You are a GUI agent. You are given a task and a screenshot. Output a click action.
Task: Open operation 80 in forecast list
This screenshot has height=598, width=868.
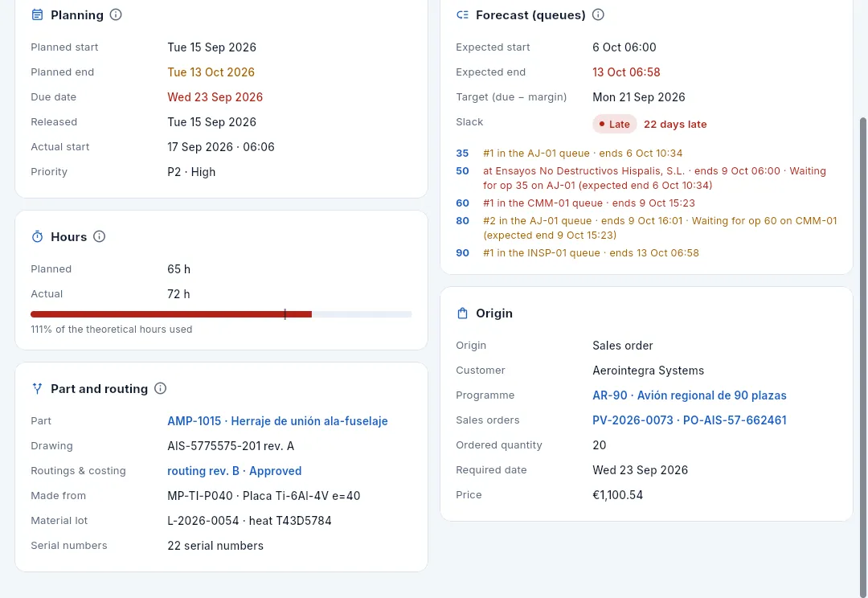(462, 221)
